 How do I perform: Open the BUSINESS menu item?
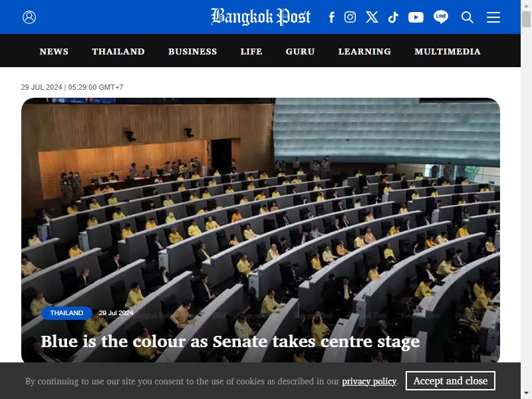(x=192, y=51)
